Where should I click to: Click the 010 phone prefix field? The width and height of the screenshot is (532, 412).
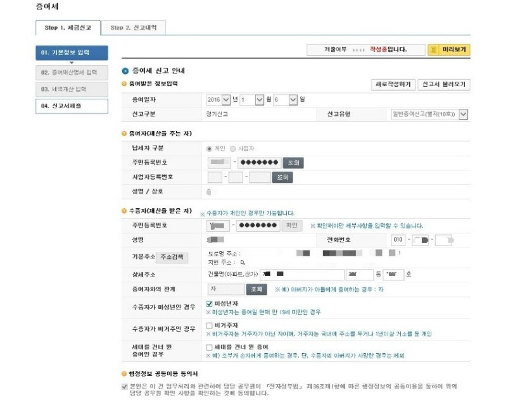click(398, 240)
